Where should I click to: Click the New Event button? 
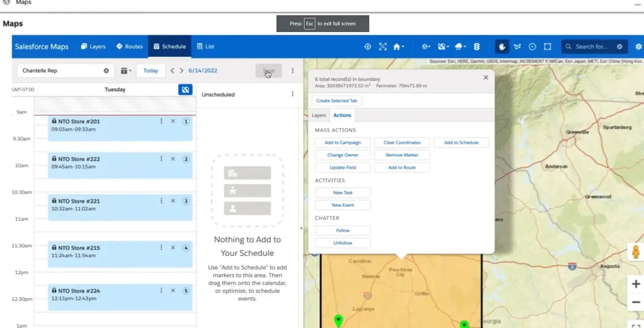[343, 205]
